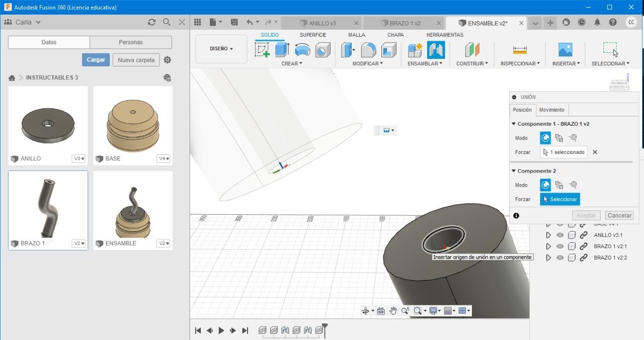Select the Revolve tool
The image size is (644, 340).
(302, 50)
